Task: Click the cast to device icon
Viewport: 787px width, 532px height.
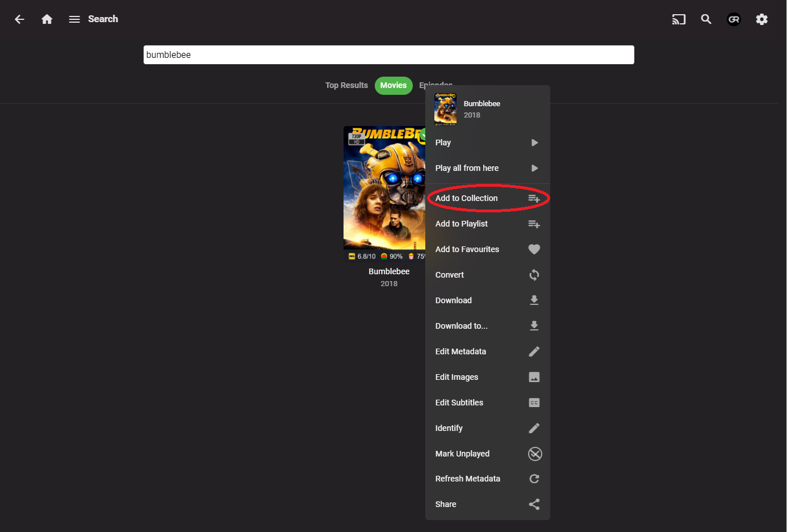Action: [679, 19]
